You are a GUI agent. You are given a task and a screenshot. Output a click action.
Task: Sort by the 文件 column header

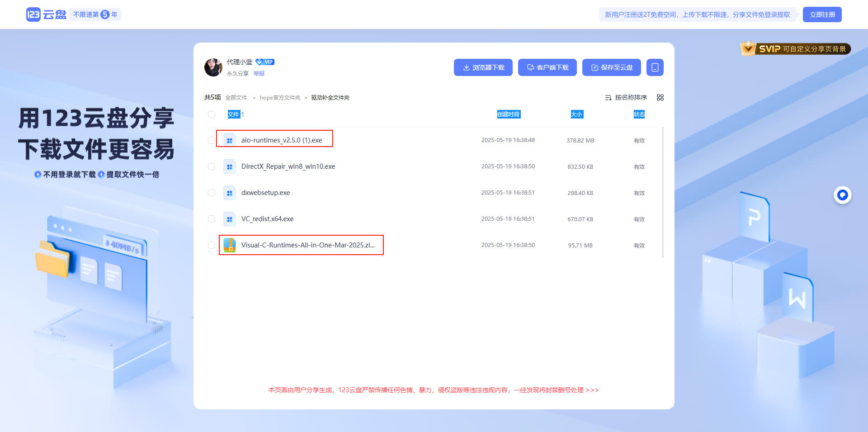(x=233, y=114)
